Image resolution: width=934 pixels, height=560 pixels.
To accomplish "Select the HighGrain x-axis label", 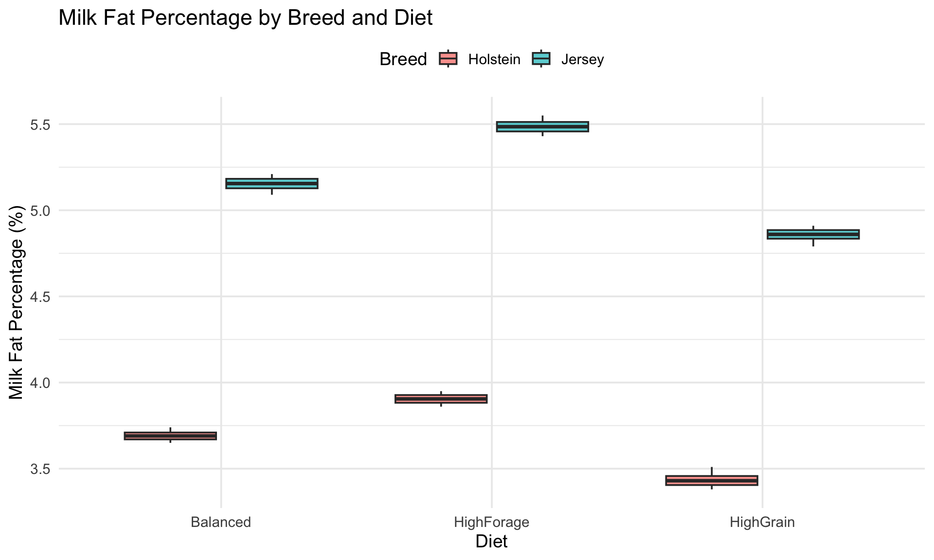I will point(762,523).
